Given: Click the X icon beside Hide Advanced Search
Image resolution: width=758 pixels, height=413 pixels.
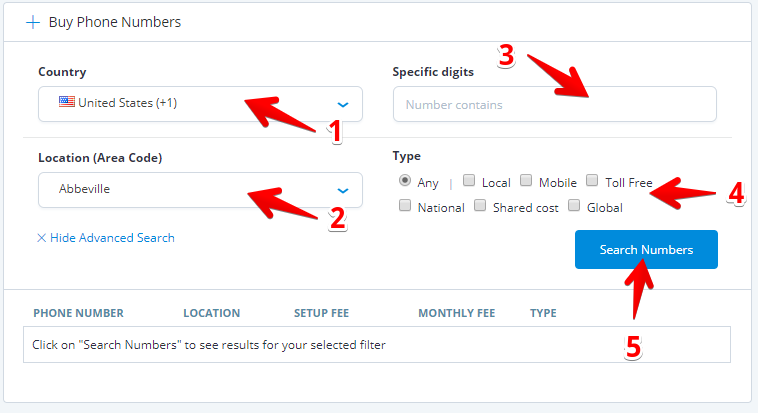Looking at the screenshot, I should pyautogui.click(x=42, y=238).
